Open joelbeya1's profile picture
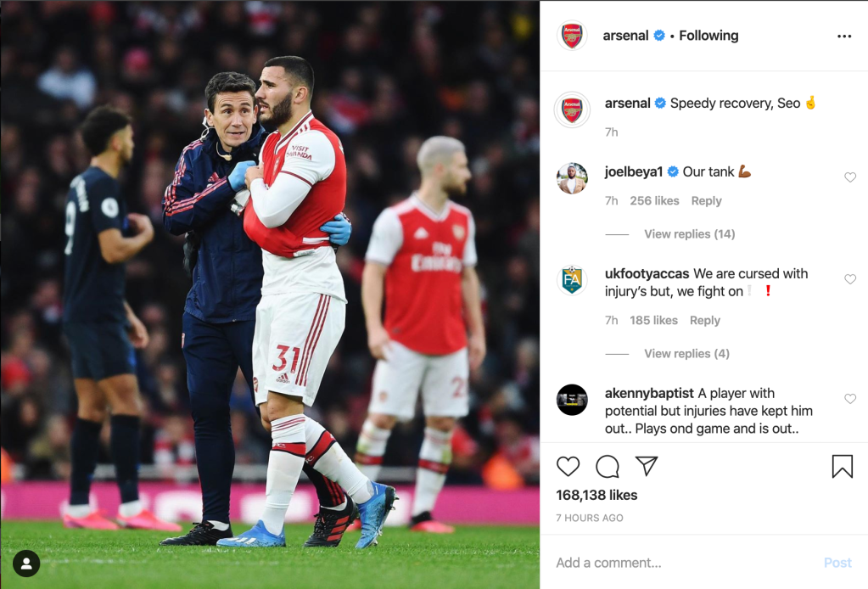Viewport: 868px width, 589px height. pos(572,178)
